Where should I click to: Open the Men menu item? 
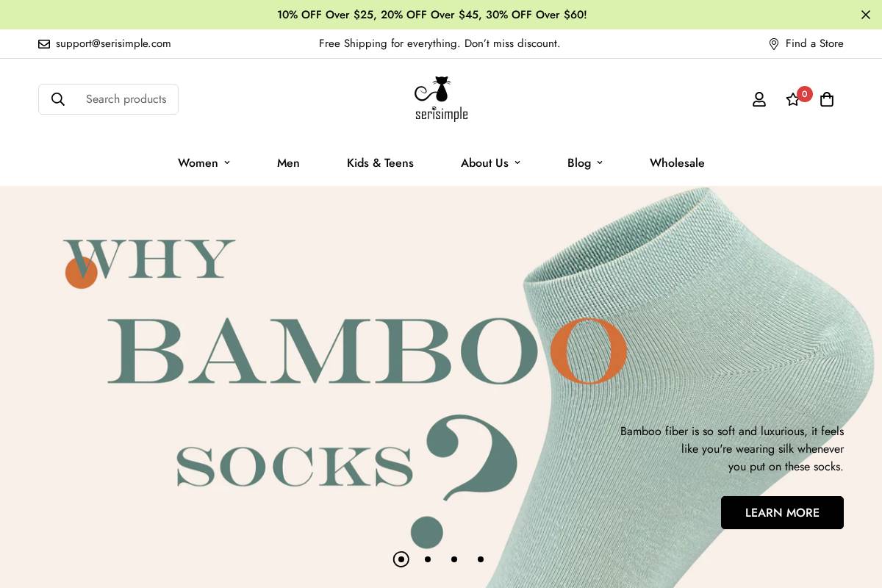click(288, 163)
